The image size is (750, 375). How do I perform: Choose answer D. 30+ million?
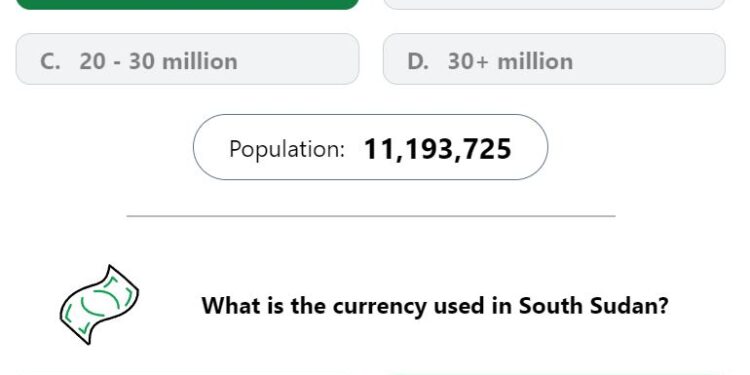[554, 59]
